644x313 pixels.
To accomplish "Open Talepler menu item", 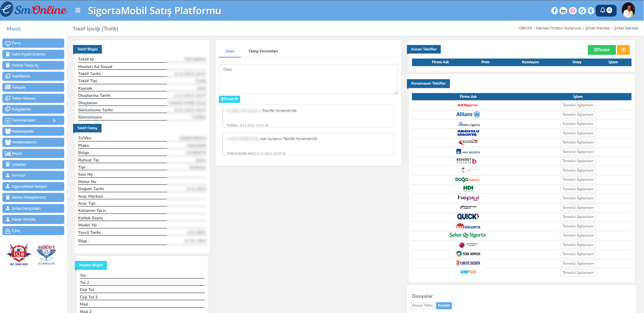I will (x=33, y=87).
